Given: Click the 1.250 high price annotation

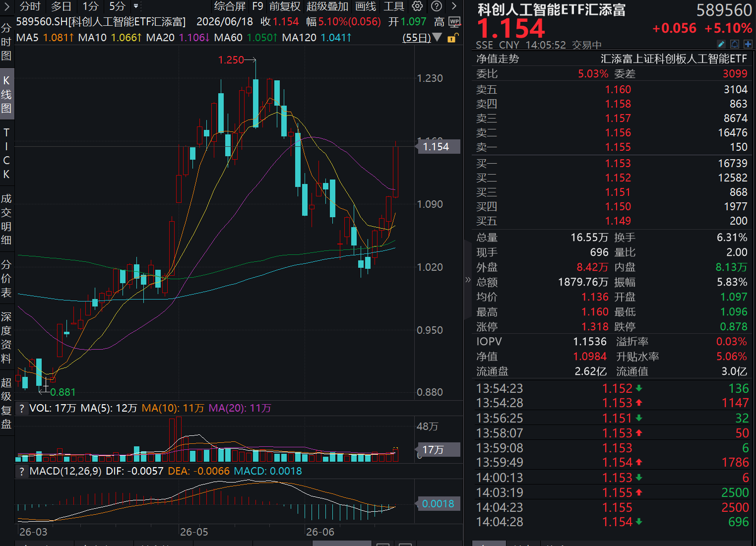Looking at the screenshot, I should [x=231, y=60].
